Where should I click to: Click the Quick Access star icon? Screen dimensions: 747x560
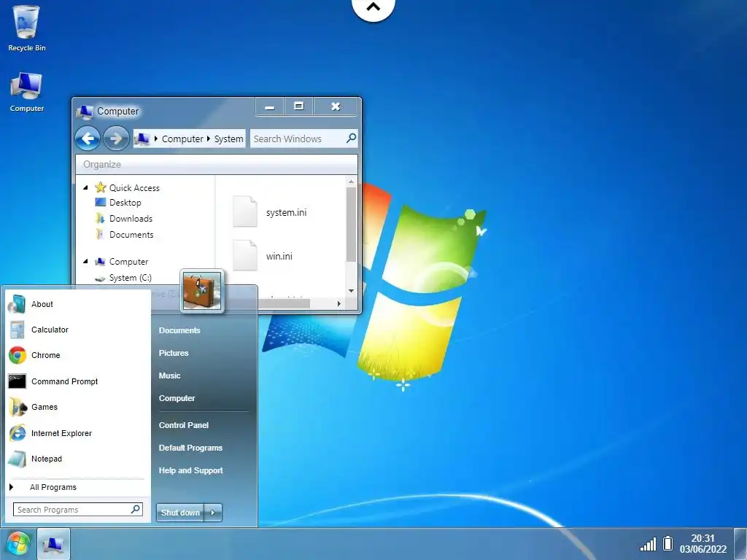(x=101, y=187)
